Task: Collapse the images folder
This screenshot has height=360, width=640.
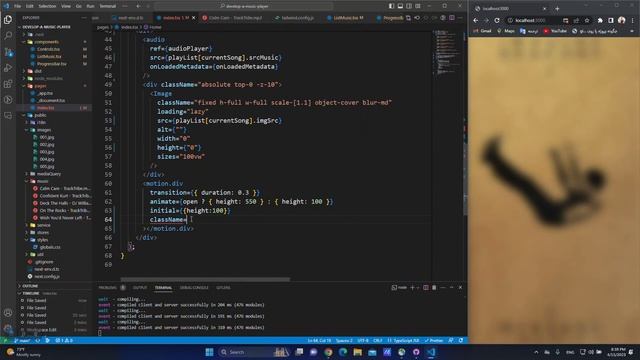Action: click(44, 130)
